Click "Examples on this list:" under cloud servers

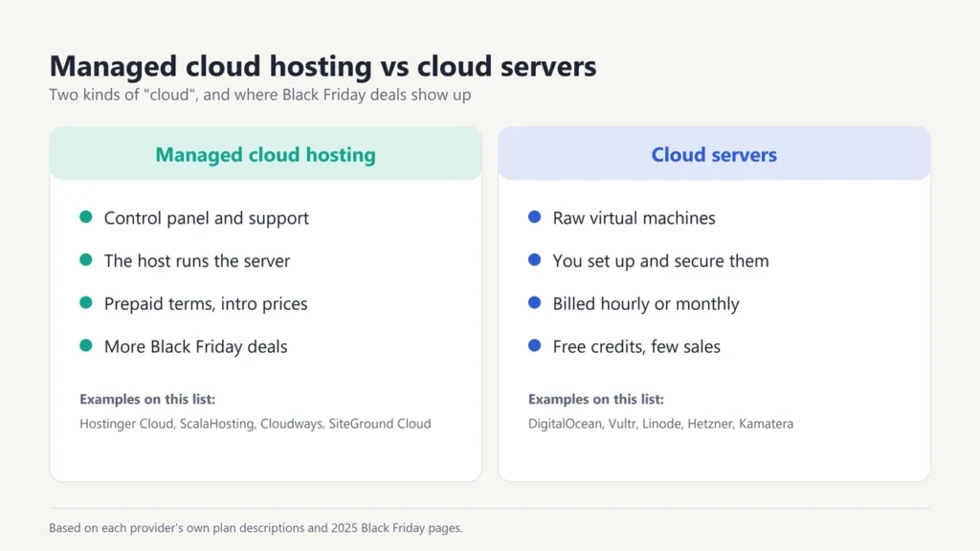(595, 399)
